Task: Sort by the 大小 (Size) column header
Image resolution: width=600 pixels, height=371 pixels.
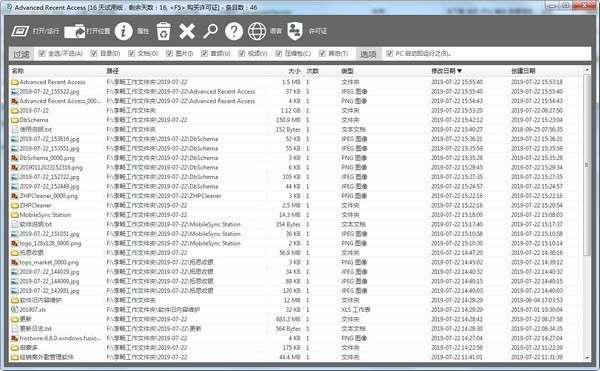Action: pyautogui.click(x=294, y=71)
